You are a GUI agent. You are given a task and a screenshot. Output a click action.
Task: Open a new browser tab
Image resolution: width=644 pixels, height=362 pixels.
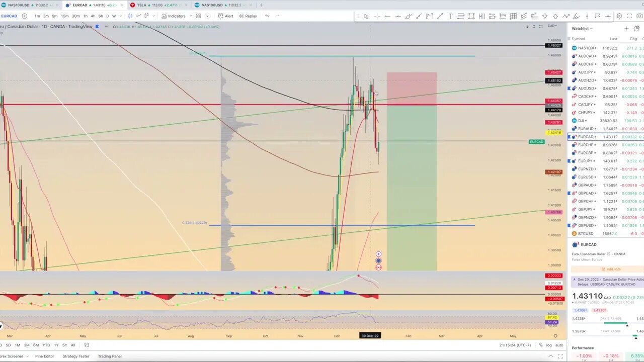click(261, 5)
